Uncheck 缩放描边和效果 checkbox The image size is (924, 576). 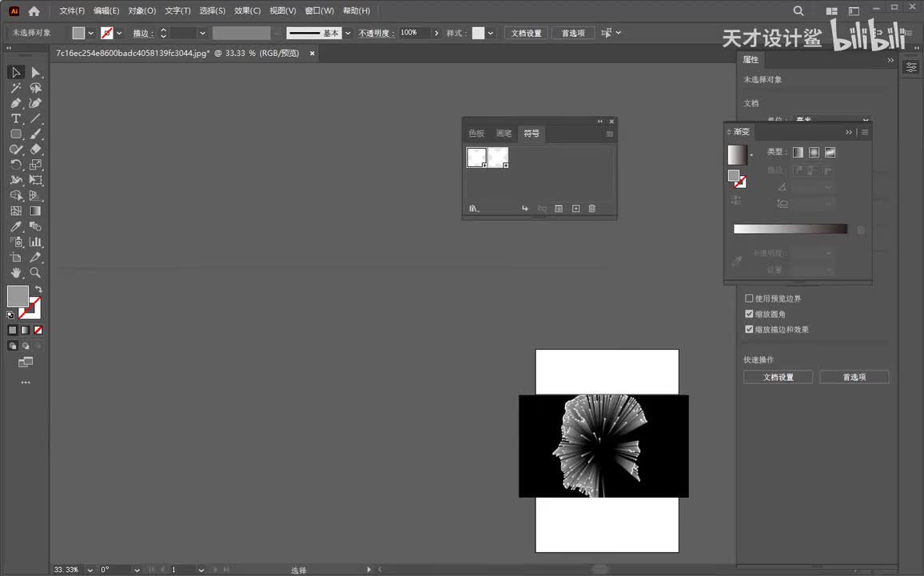(749, 329)
